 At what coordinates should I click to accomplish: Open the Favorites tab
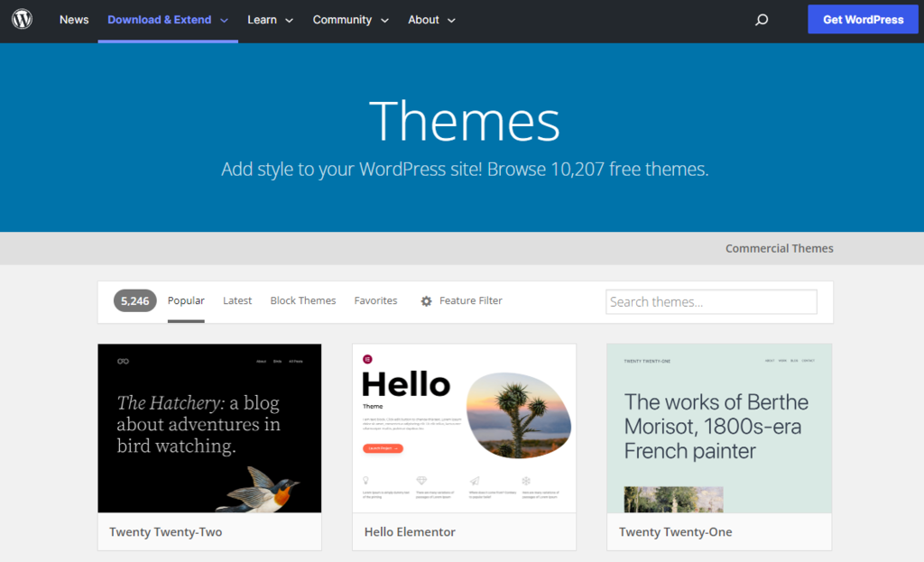click(x=375, y=300)
